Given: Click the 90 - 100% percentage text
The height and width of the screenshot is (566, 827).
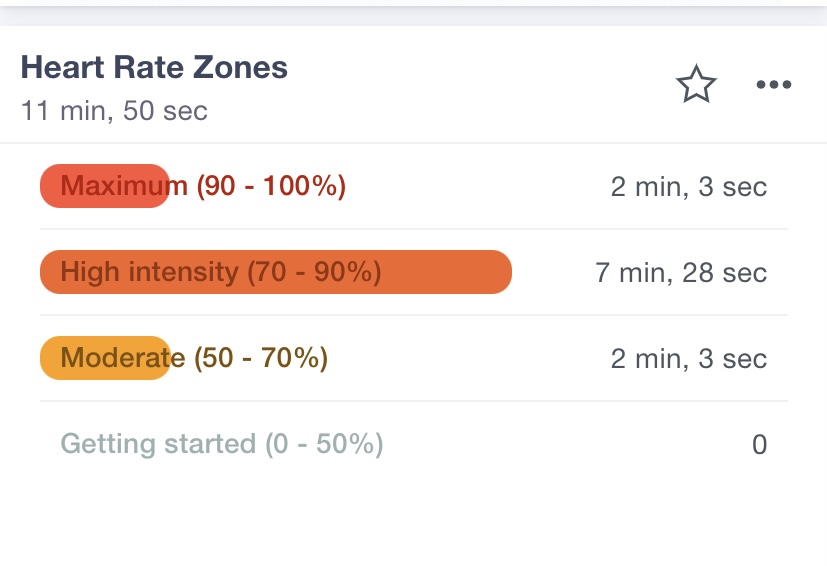Looking at the screenshot, I should [x=271, y=186].
